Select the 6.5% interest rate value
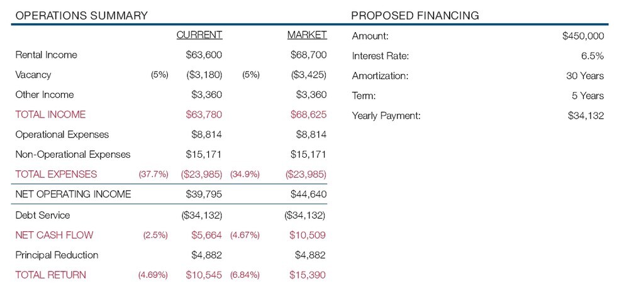 coord(592,56)
